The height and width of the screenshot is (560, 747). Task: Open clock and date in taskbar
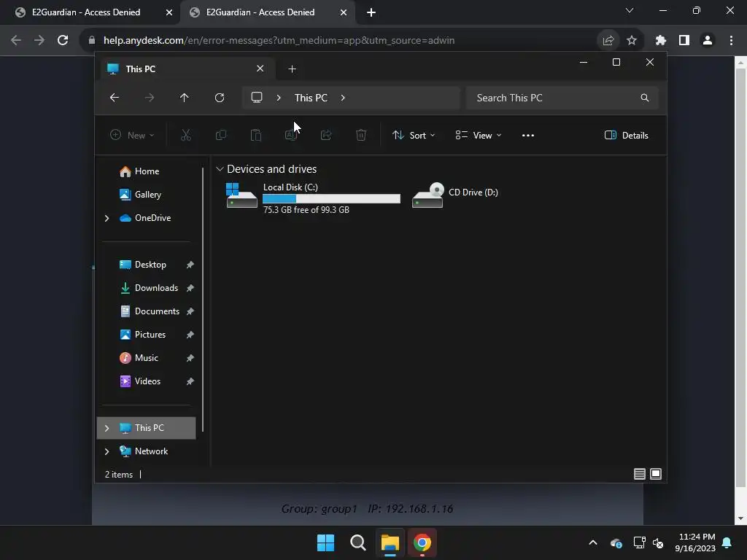point(695,542)
